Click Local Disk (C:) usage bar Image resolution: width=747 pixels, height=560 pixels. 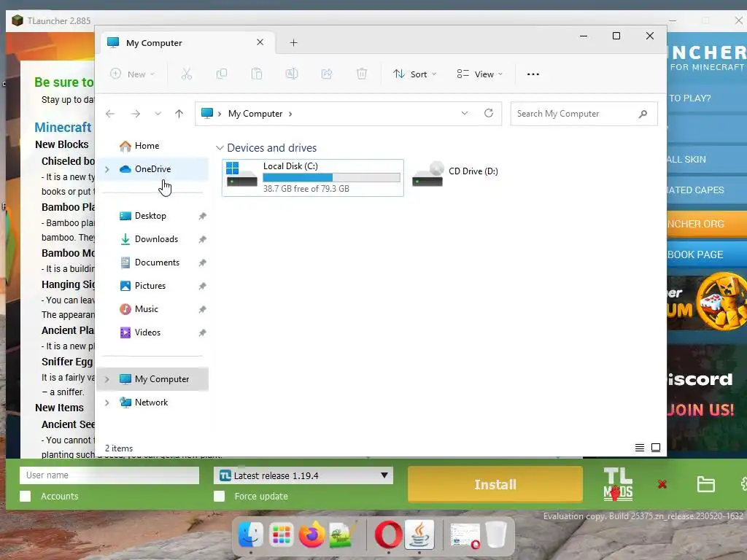pyautogui.click(x=331, y=178)
